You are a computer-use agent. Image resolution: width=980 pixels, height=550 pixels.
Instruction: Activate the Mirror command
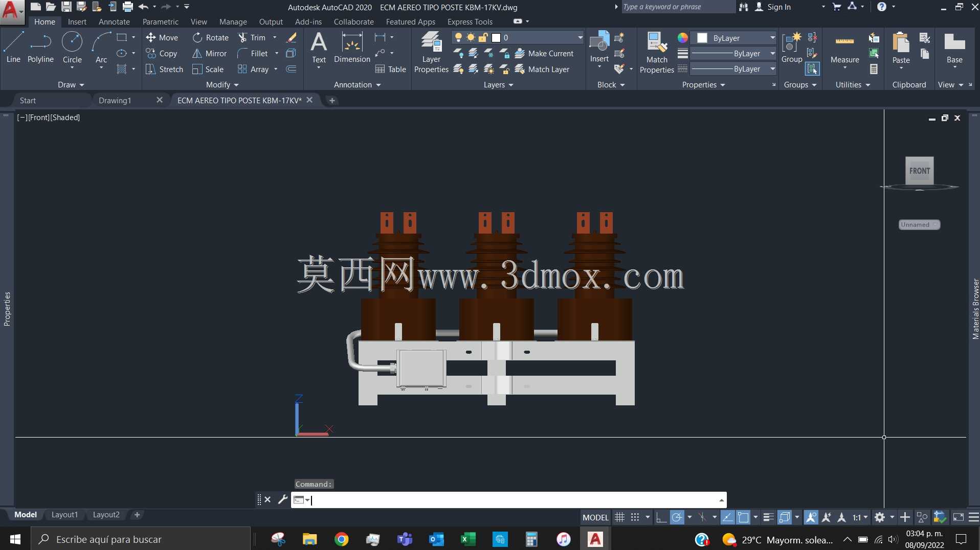pos(210,53)
